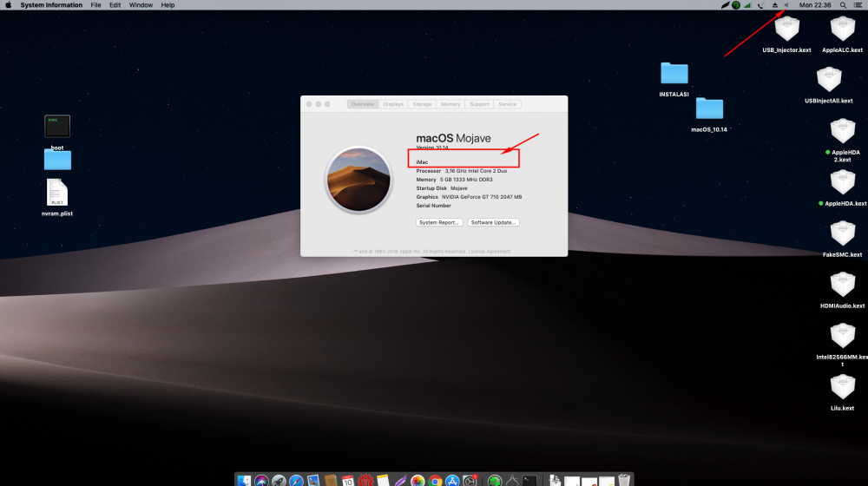The image size is (868, 486).
Task: Open the Help menu
Action: (168, 5)
